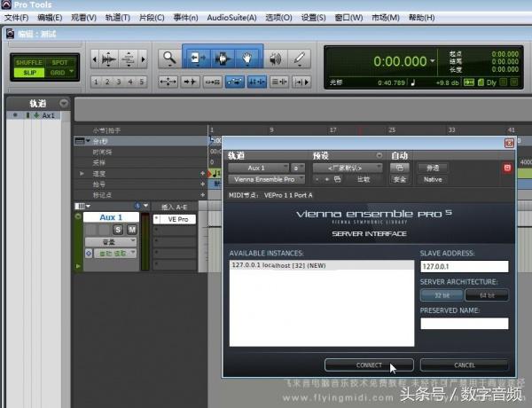
Task: Select the Selector waveform tool
Action: pyautogui.click(x=223, y=59)
